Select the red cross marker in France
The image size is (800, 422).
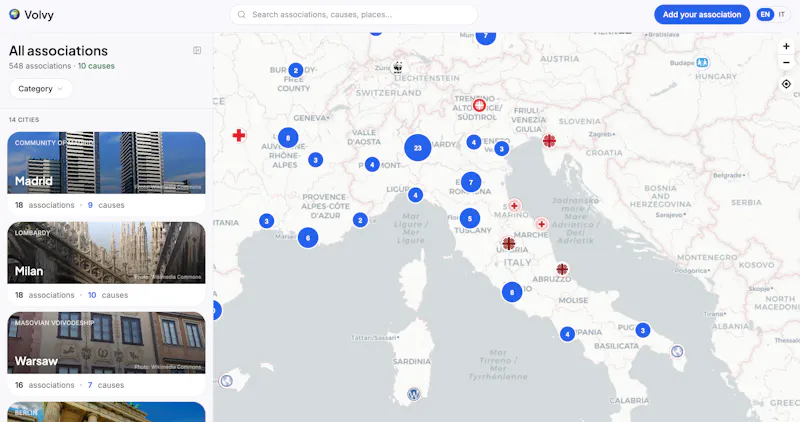pos(239,135)
